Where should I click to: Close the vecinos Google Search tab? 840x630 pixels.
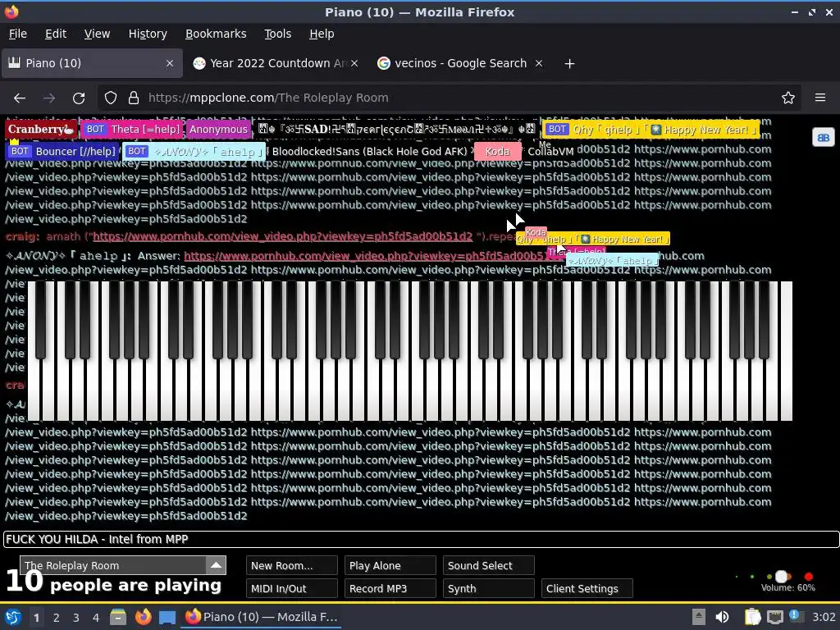click(x=539, y=63)
